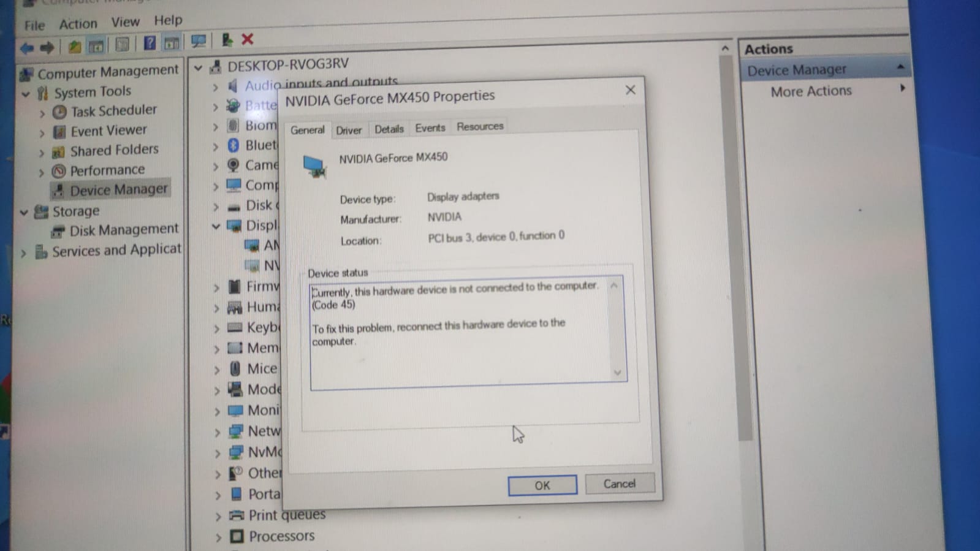Switch to the Details tab
Screen dimensions: 980x551
click(389, 129)
